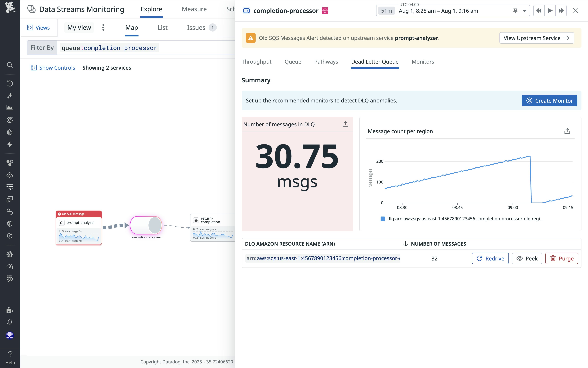Open the notifications bell icon in sidebar
The image size is (588, 368).
[10, 322]
